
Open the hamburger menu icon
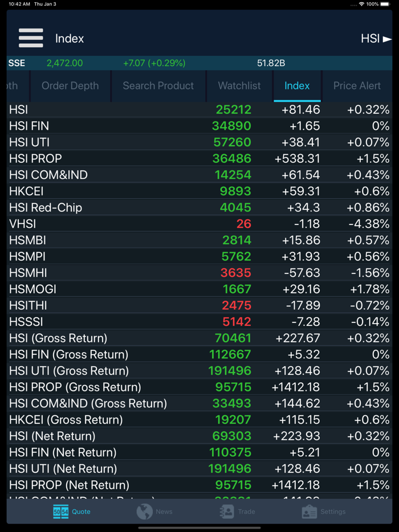coord(31,38)
